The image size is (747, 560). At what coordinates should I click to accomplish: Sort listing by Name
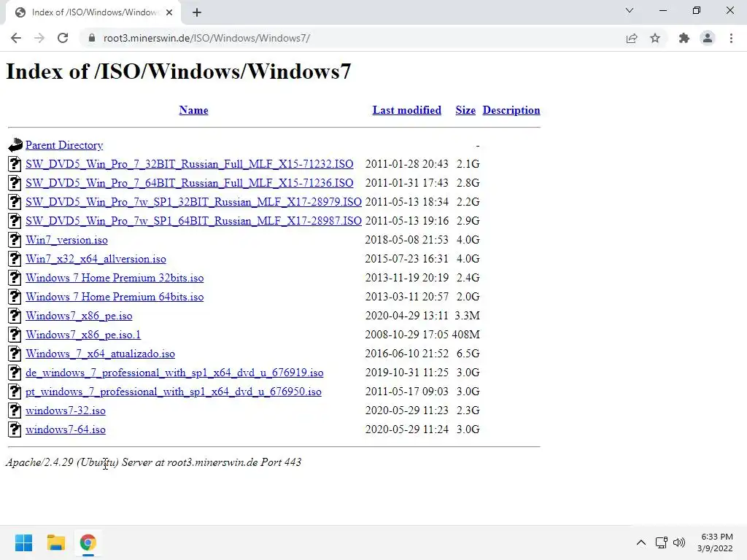pos(193,110)
